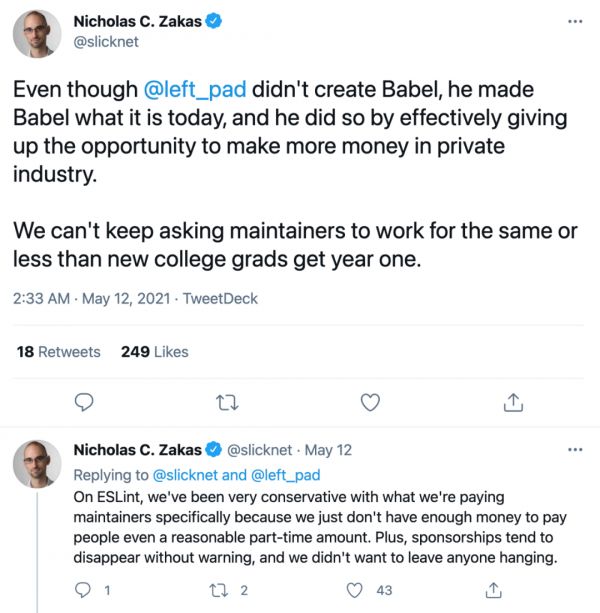Click the avatar on the reply tweet

point(37,467)
